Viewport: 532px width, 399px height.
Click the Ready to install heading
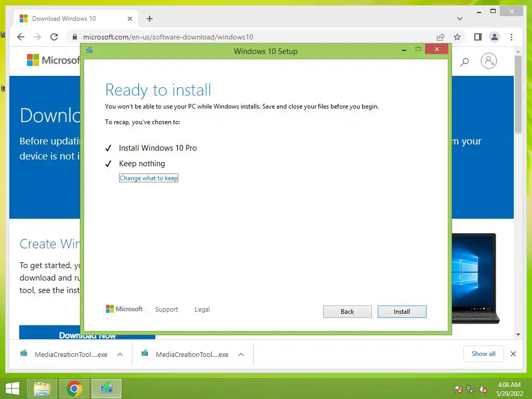click(x=158, y=90)
